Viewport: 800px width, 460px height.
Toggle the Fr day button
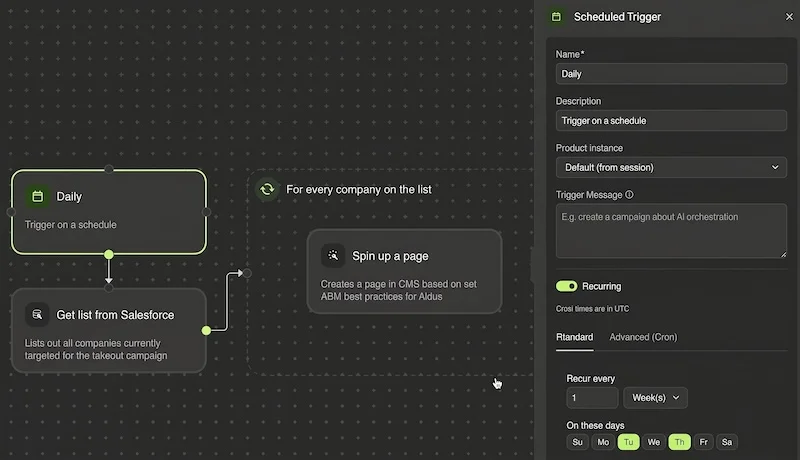(704, 442)
